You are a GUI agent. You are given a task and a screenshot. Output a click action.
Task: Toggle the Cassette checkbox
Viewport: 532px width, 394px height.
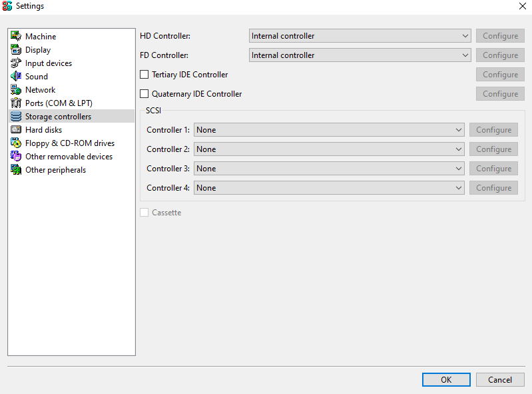(144, 212)
